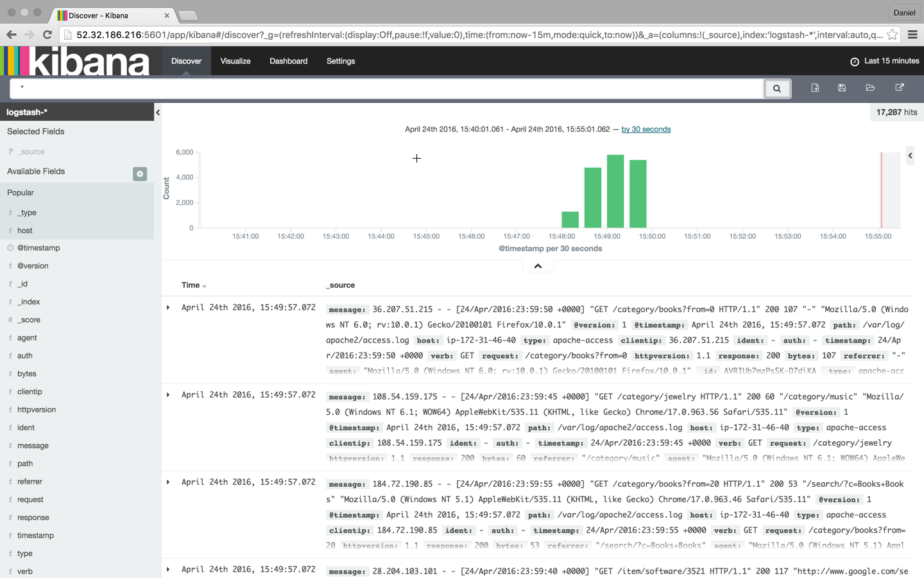924x578 pixels.
Task: Select the logstash-* index pattern
Action: click(28, 112)
